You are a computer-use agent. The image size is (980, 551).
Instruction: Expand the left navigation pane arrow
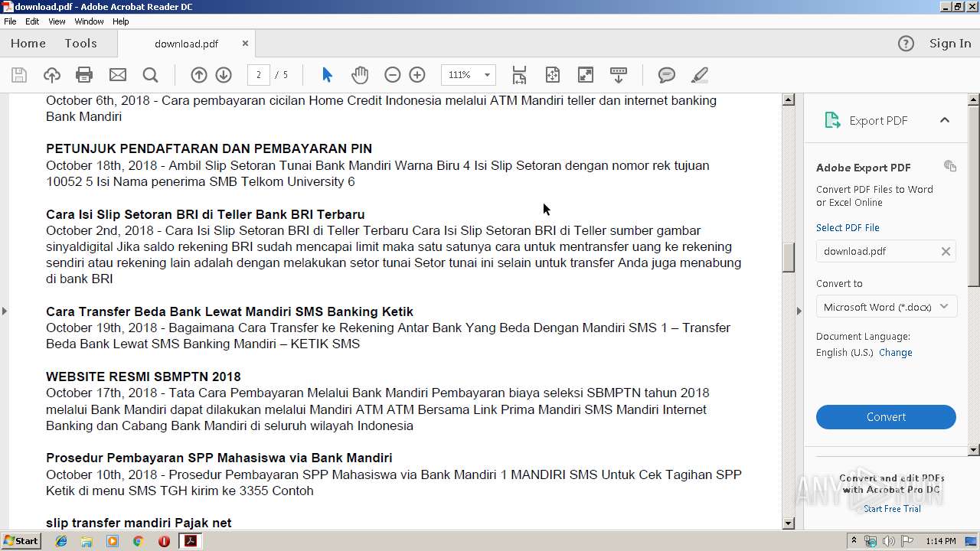[x=5, y=311]
